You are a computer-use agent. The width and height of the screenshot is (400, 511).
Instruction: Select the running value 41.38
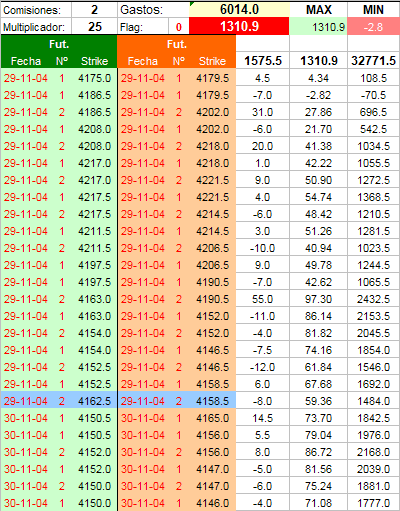tap(318, 146)
